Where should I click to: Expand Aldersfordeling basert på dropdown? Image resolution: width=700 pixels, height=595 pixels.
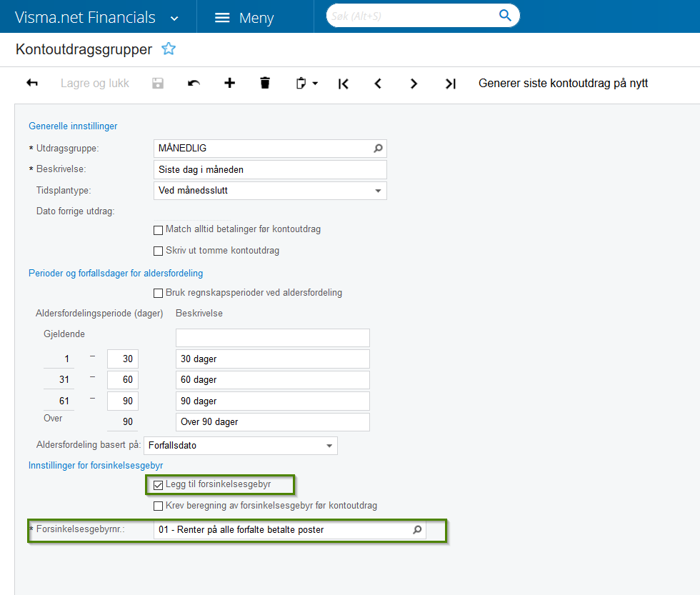(x=241, y=446)
